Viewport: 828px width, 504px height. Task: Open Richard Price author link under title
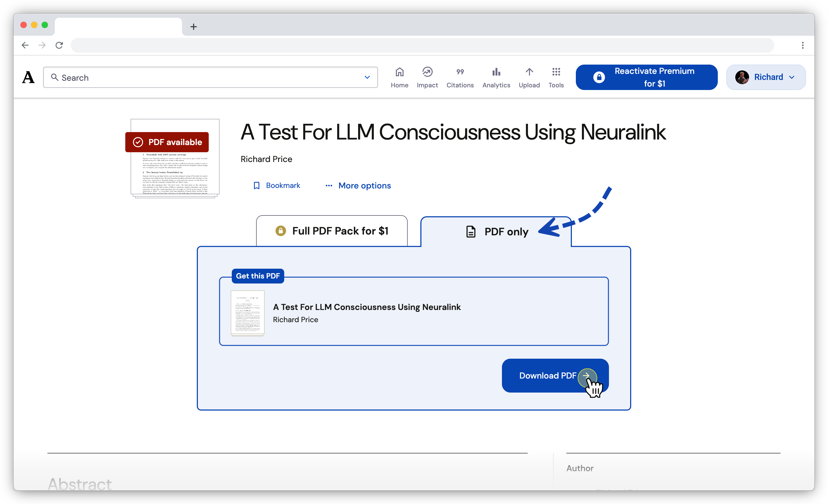[266, 159]
